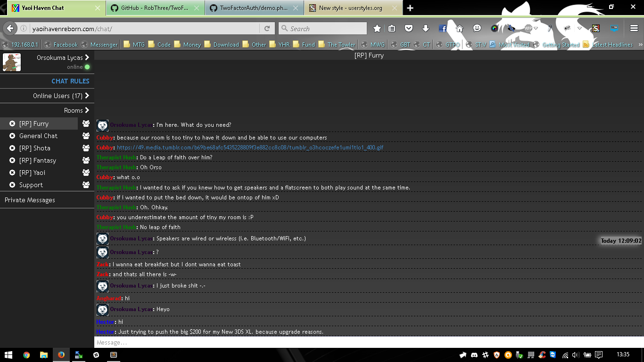Switch to the GitHub RobThree/TwoF... tab
The image size is (644, 362).
pos(155,8)
